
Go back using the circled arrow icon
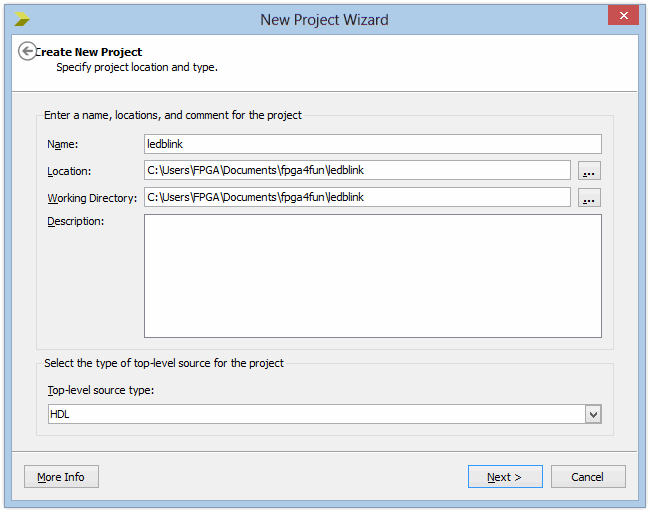[27, 51]
